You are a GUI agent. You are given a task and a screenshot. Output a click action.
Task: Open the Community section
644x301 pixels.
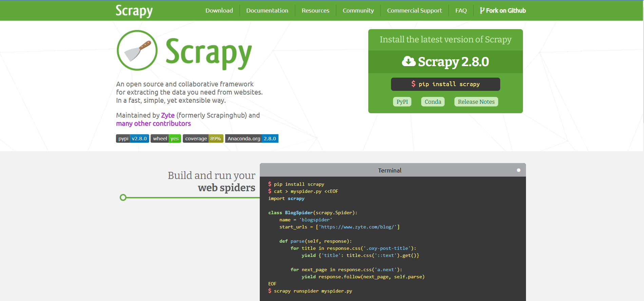pyautogui.click(x=358, y=11)
